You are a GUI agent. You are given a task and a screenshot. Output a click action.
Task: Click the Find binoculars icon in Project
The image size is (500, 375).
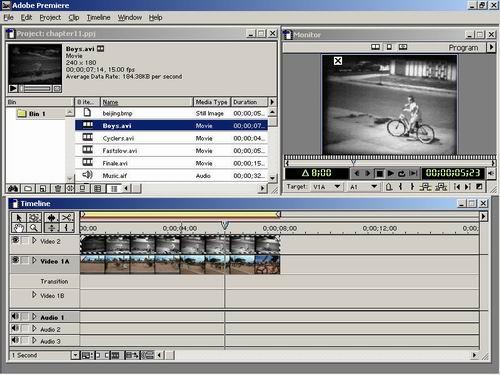(13, 189)
